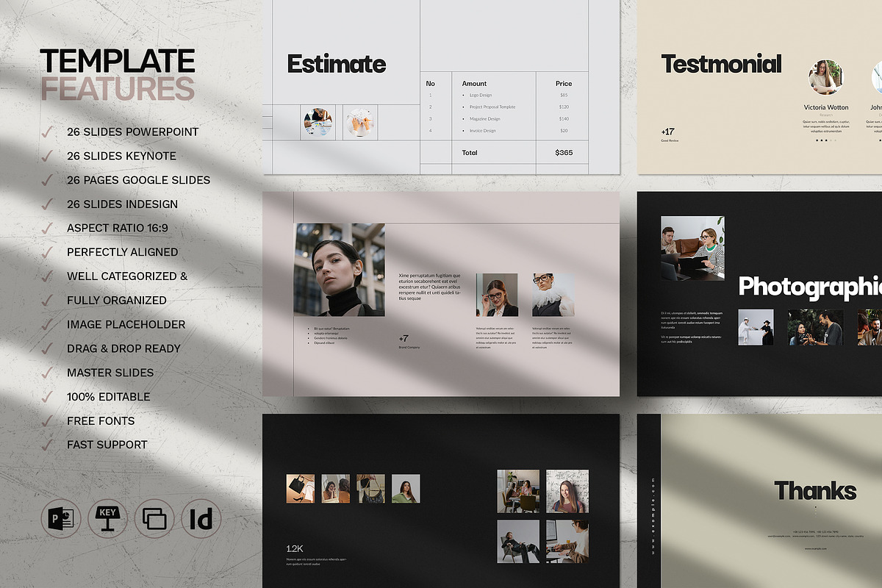Select Victoria Wotton's round avatar
This screenshot has height=588, width=882.
[x=825, y=78]
